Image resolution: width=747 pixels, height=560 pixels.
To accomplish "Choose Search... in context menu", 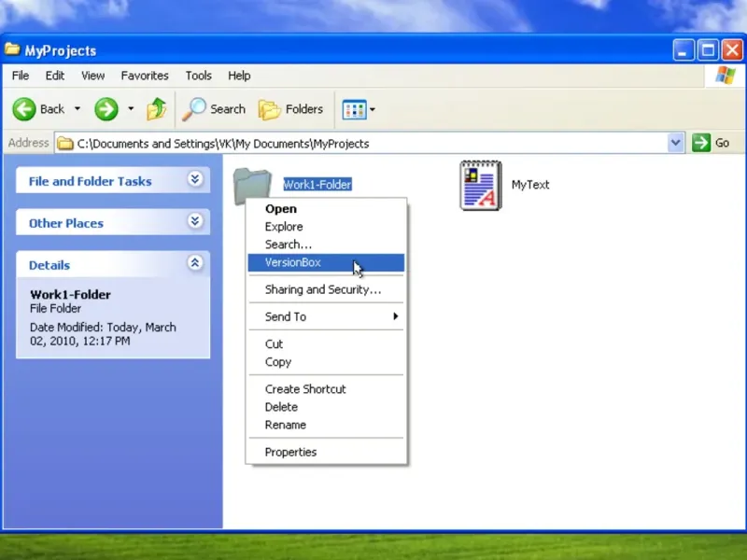I will [326, 245].
